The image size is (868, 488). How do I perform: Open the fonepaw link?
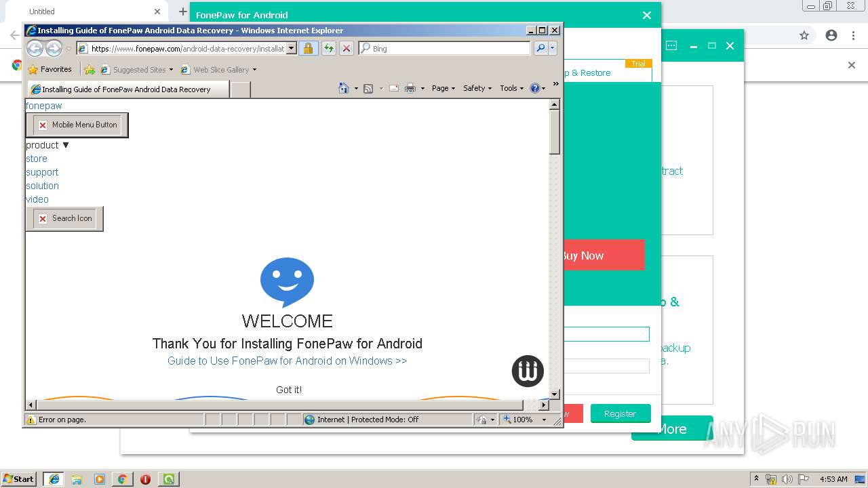(x=43, y=106)
